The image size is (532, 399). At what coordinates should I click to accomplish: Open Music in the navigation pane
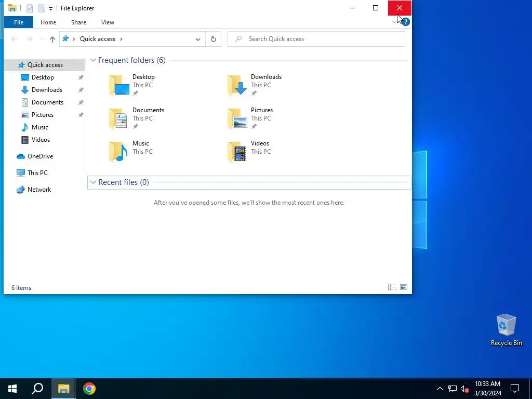pyautogui.click(x=39, y=127)
